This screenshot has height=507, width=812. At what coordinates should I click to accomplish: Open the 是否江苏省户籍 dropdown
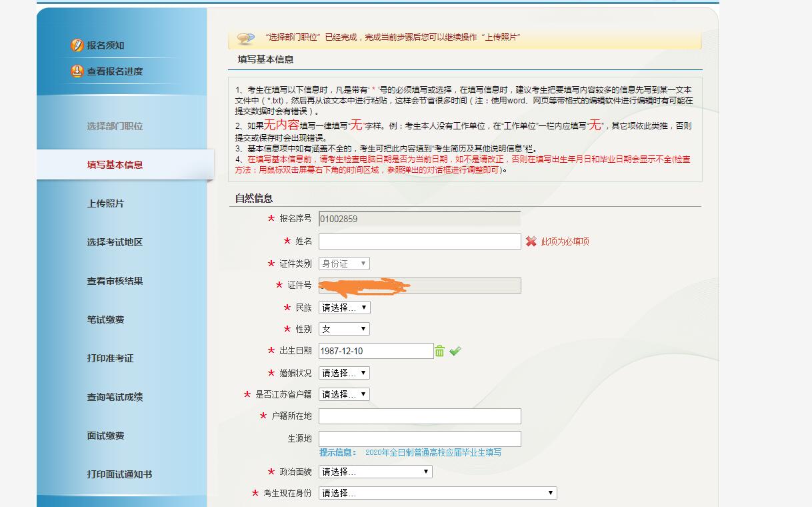tap(344, 394)
